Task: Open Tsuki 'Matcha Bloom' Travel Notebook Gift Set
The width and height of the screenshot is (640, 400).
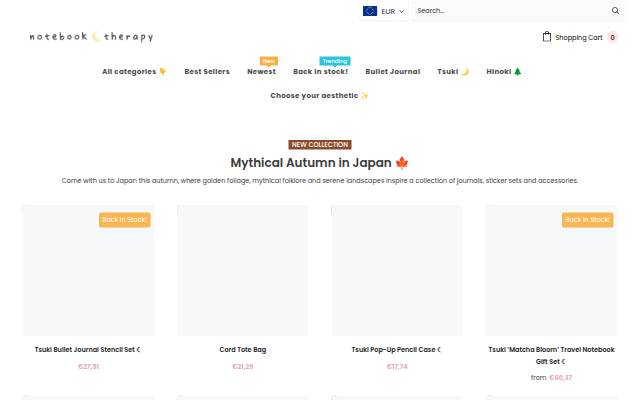Action: 551,355
